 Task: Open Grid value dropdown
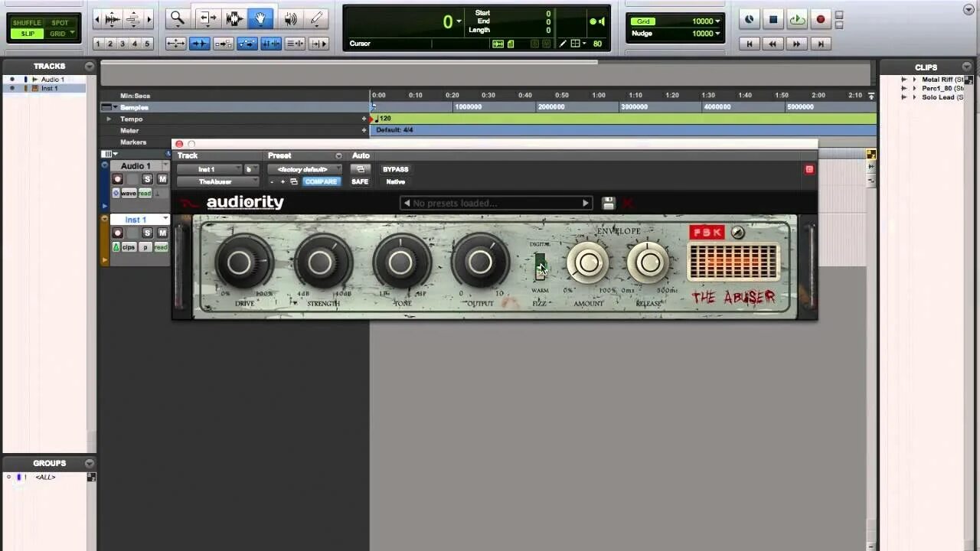[x=717, y=21]
